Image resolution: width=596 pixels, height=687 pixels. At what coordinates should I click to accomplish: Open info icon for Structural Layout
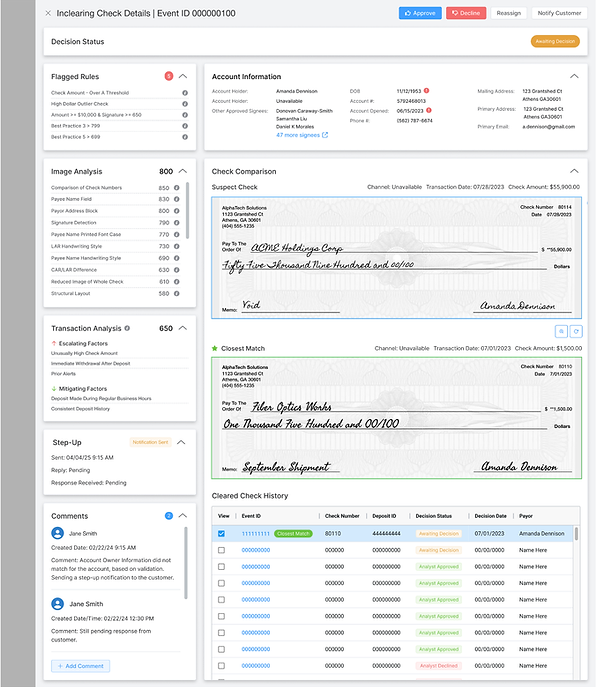177,294
